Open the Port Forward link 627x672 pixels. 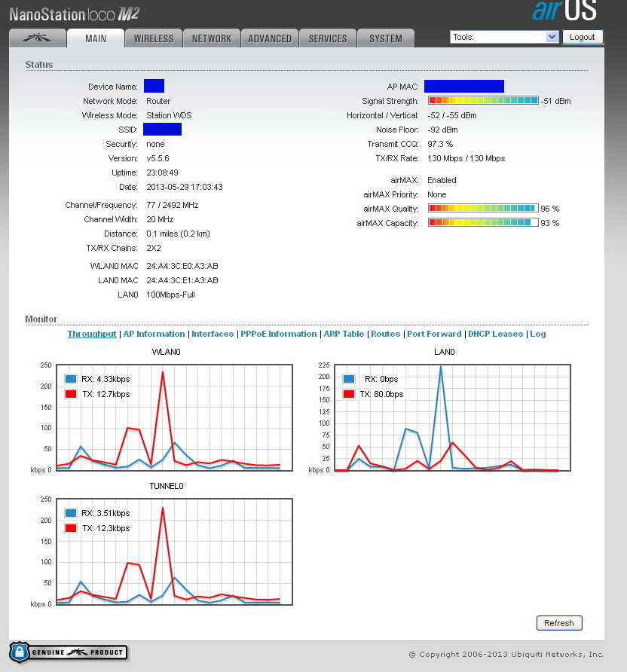point(434,334)
